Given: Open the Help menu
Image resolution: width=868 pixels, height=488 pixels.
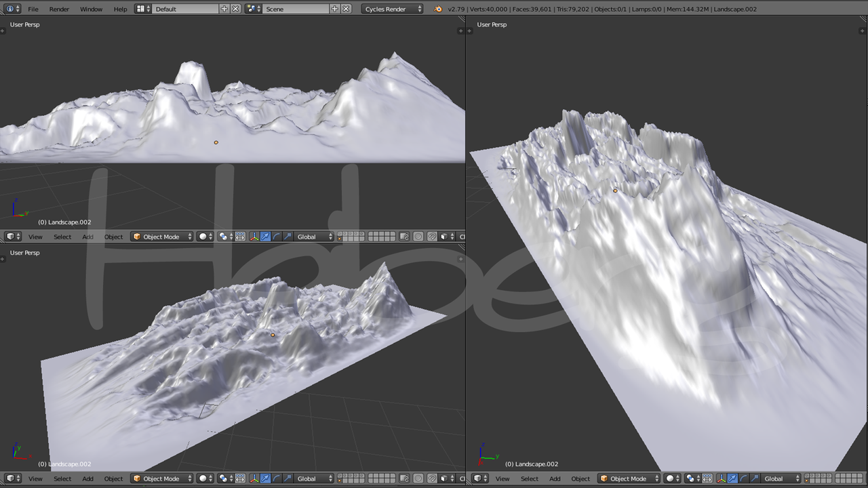Looking at the screenshot, I should [x=120, y=9].
